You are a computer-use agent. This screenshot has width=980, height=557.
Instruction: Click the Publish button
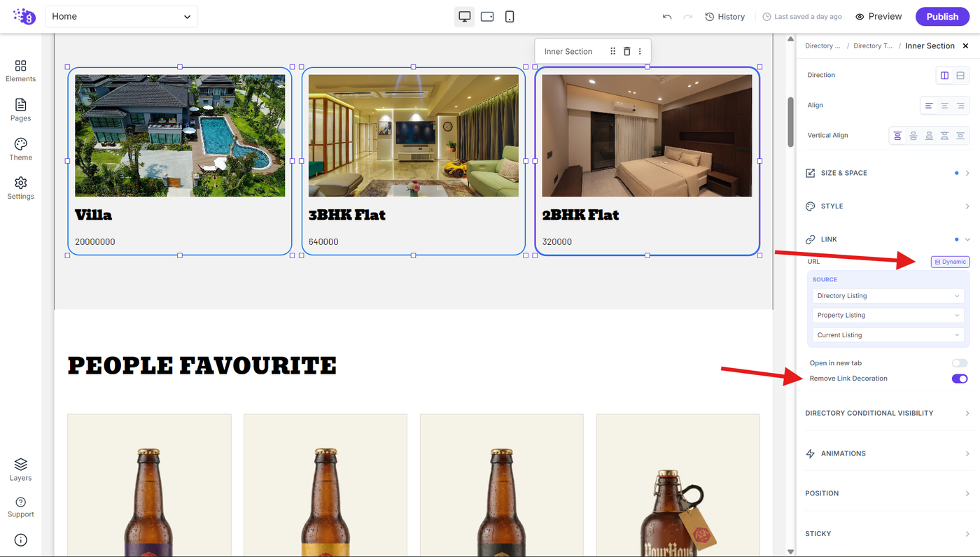pyautogui.click(x=942, y=17)
